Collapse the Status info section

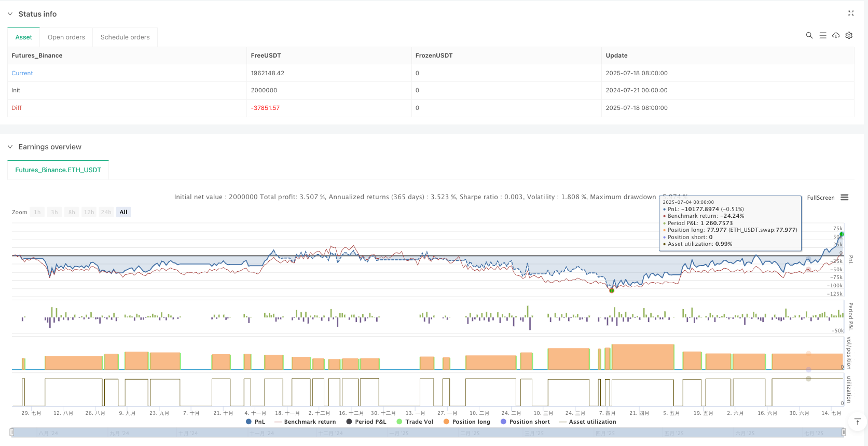(10, 14)
